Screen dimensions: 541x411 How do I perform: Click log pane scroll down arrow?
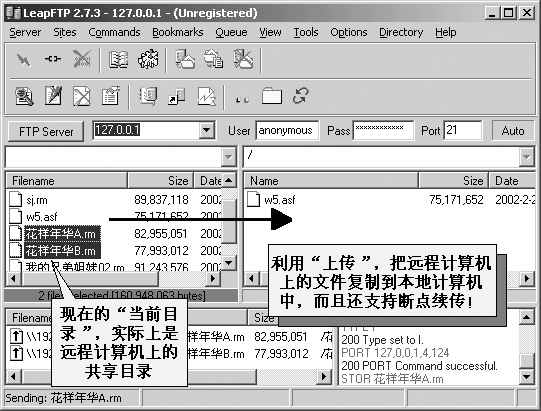pyautogui.click(x=527, y=377)
